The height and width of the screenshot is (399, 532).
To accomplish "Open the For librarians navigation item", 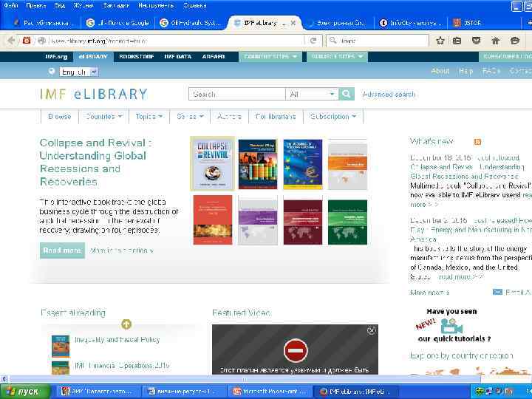I will (276, 117).
